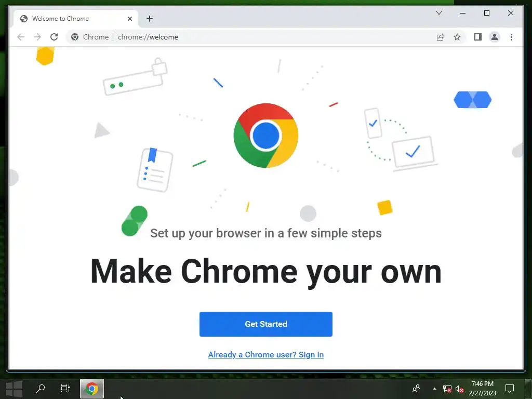Close the Chrome window

pos(510,13)
